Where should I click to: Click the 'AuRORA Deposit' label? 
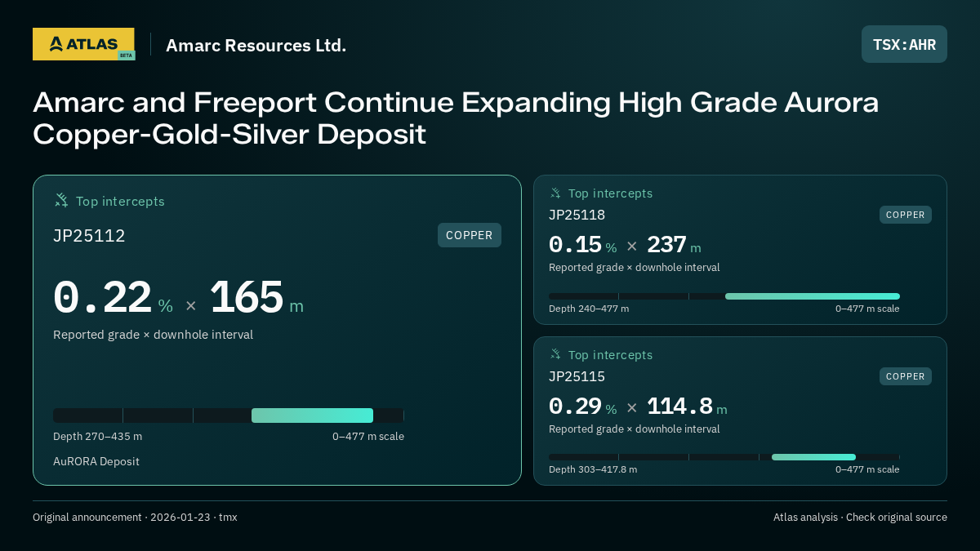pos(96,461)
